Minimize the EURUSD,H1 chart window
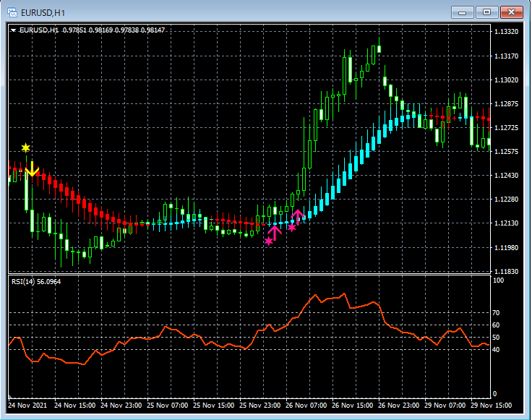Image resolution: width=532 pixels, height=420 pixels. click(x=462, y=12)
